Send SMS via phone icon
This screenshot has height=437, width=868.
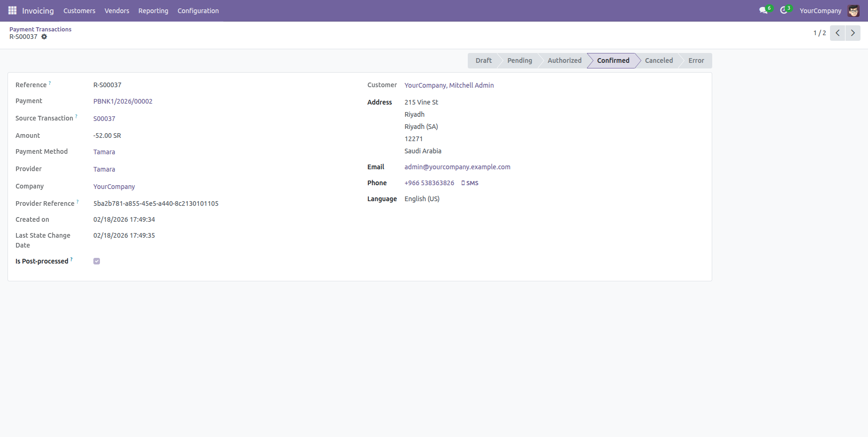pos(470,183)
